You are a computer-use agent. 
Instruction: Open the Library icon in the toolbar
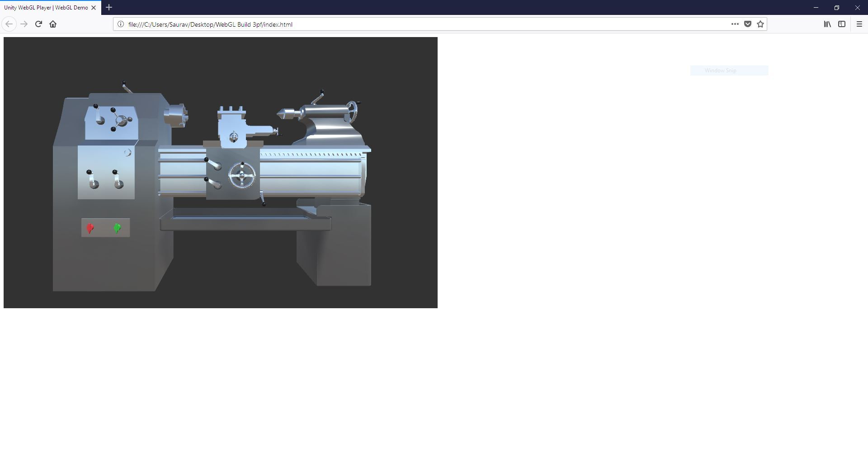[827, 24]
